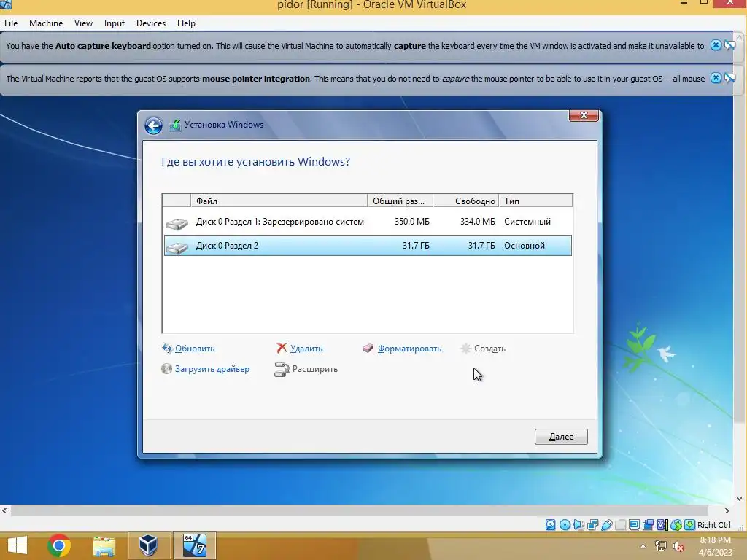Viewport: 747px width, 560px height.
Task: Dismiss the Auto capture keyboard notification
Action: point(716,45)
